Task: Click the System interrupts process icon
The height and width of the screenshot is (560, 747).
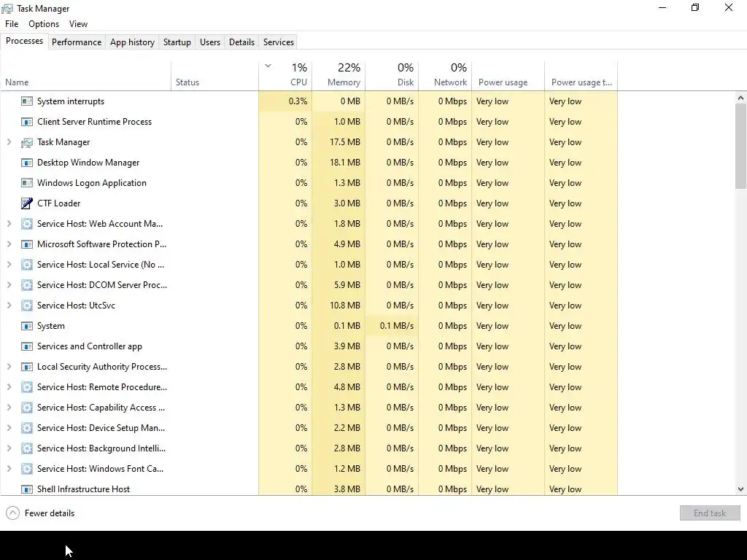Action: (27, 101)
